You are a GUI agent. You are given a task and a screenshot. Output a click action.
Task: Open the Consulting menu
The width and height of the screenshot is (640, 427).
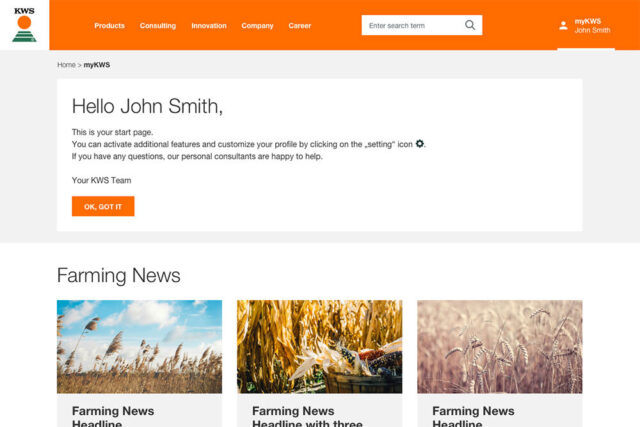pyautogui.click(x=157, y=26)
